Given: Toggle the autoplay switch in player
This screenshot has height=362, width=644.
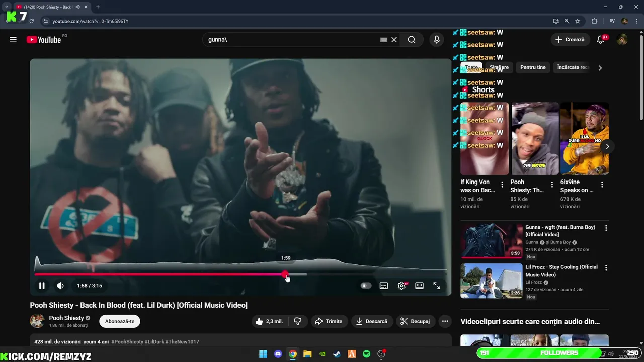Looking at the screenshot, I should 366,286.
